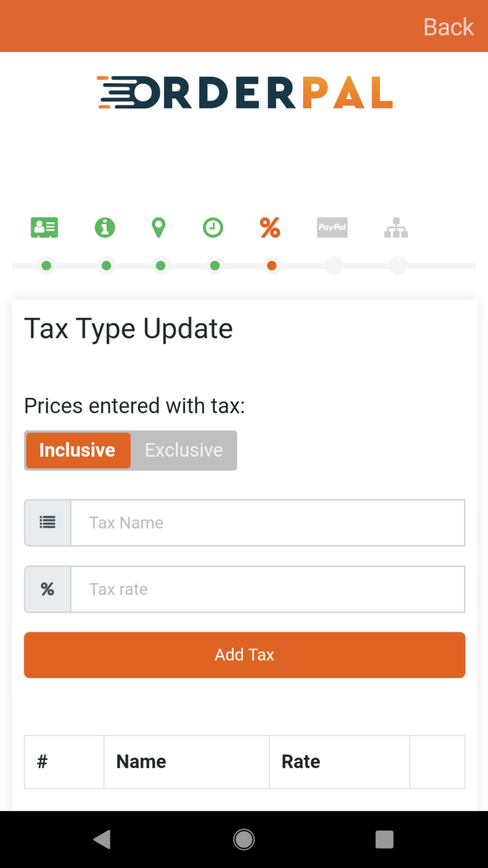Switch prices to Exclusive of tax
This screenshot has height=868, width=488.
point(184,450)
